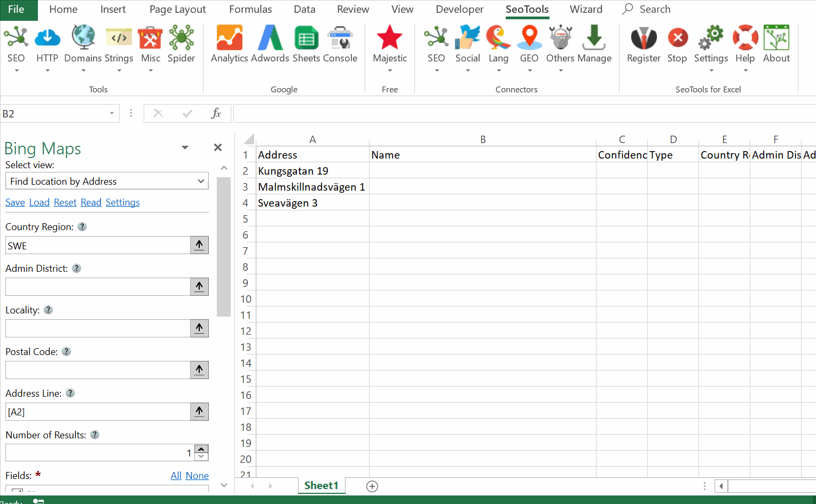The image size is (816, 504).
Task: Click the None fields link
Action: pos(197,476)
